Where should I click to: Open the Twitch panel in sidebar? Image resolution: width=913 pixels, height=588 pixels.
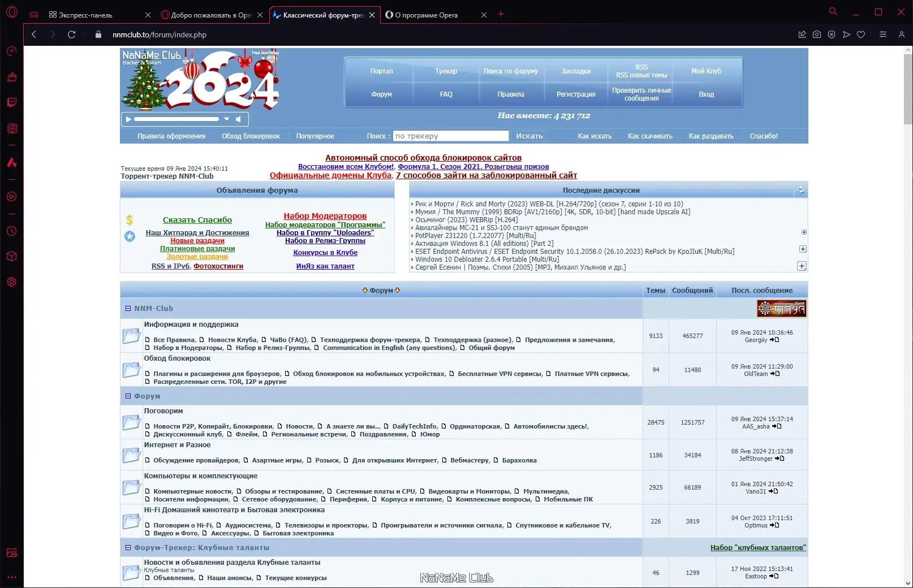[x=12, y=102]
